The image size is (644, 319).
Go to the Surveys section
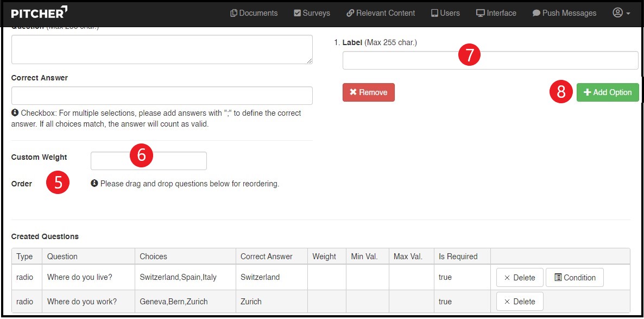click(312, 13)
